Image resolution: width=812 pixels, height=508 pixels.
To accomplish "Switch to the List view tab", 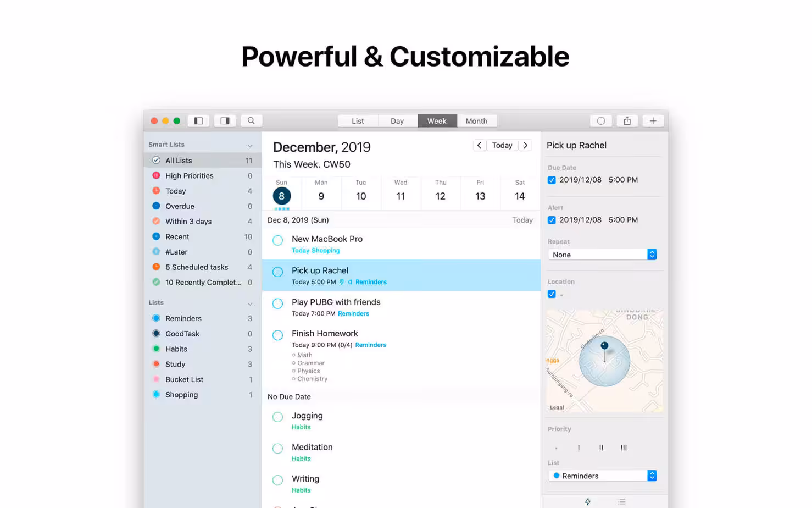I will (x=358, y=121).
